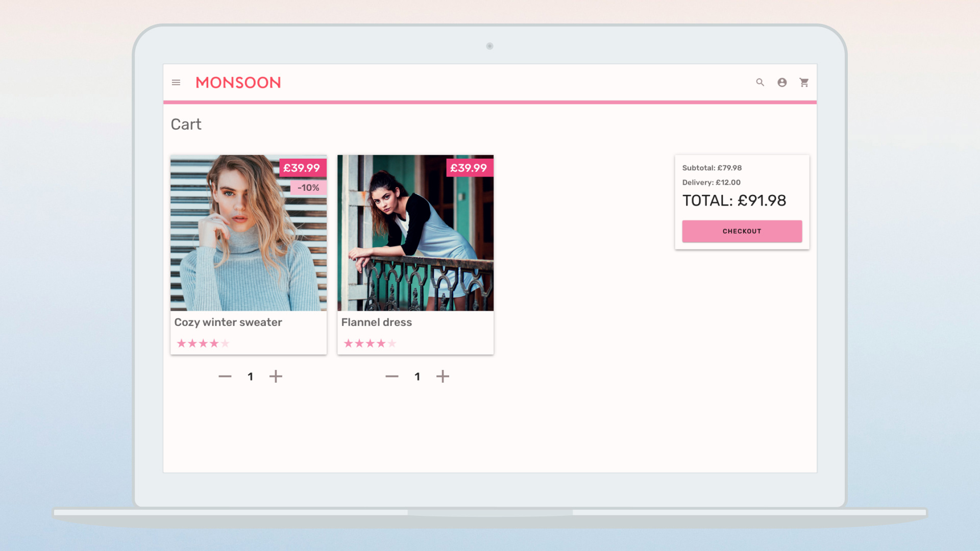Image resolution: width=980 pixels, height=551 pixels.
Task: Increase quantity of Flannel dress
Action: (443, 377)
